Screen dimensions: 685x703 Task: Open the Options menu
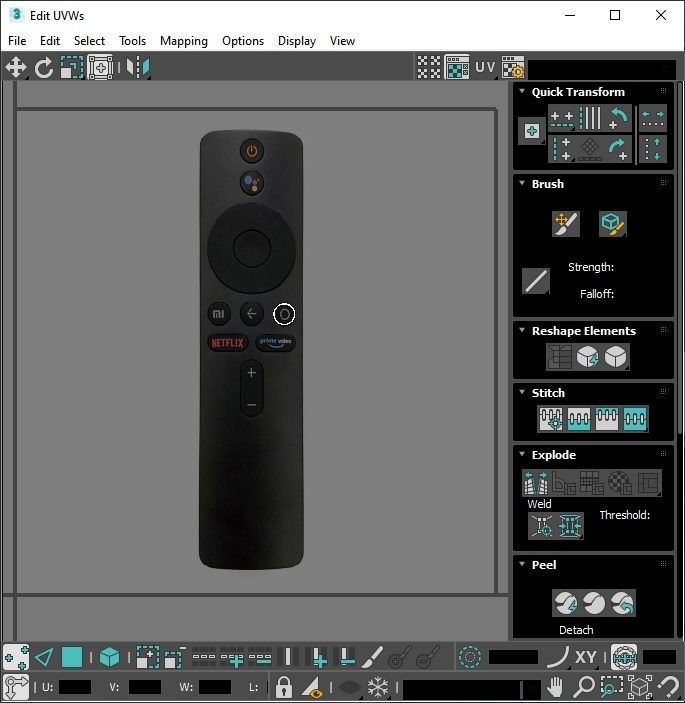pos(243,41)
